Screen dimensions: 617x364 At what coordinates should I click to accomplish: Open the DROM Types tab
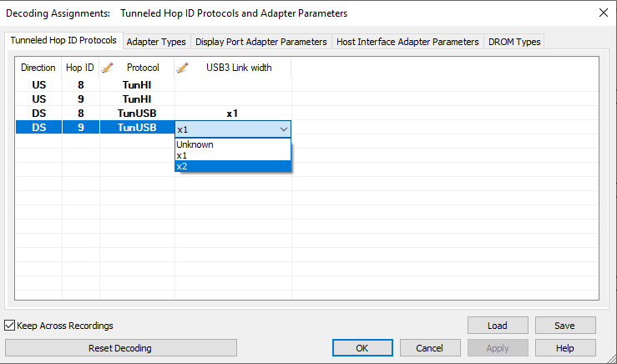514,42
